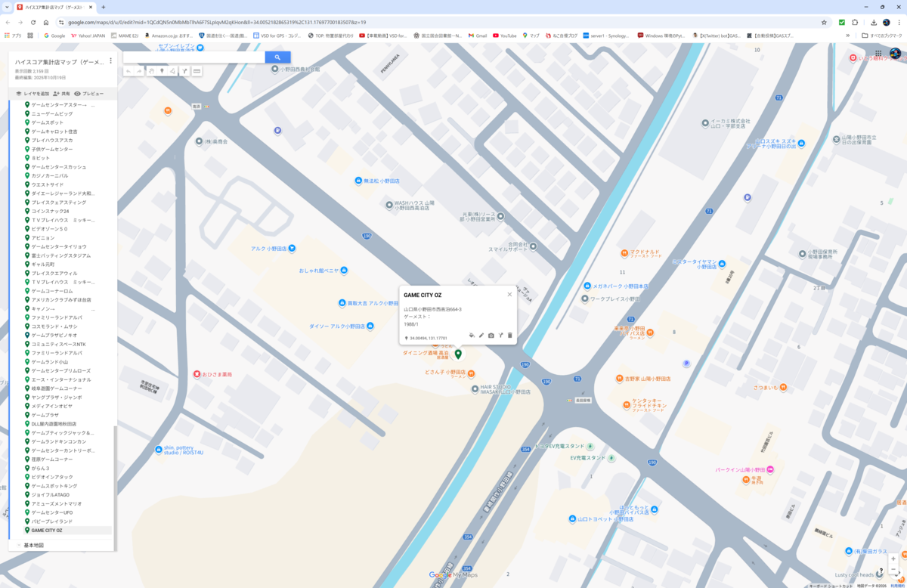Click the directions-to-here icon in popup

coord(501,335)
